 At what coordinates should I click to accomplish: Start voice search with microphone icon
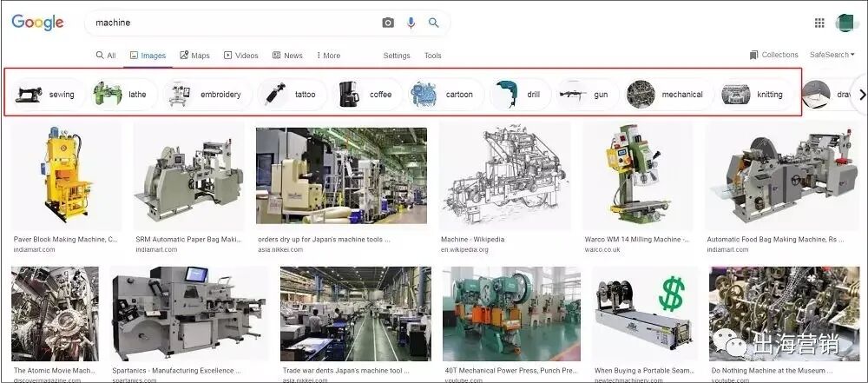(411, 23)
